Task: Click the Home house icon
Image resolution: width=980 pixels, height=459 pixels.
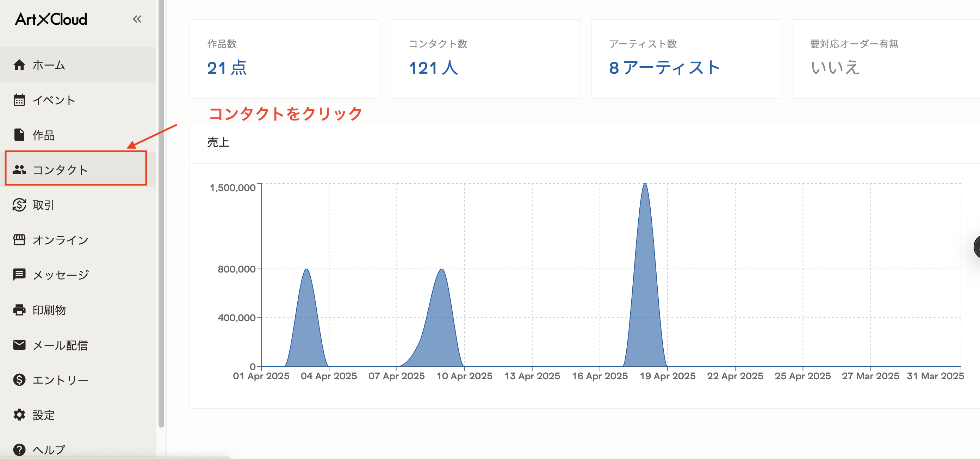Action: [x=19, y=65]
